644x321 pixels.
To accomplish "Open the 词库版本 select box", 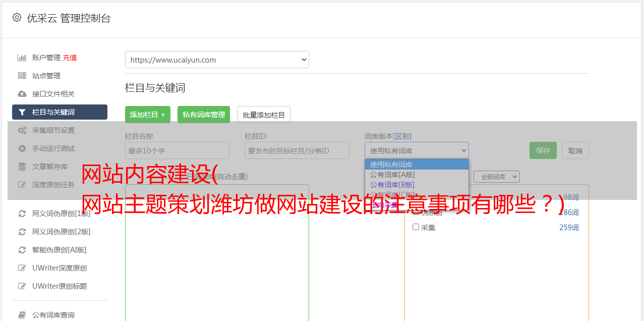I will 417,150.
